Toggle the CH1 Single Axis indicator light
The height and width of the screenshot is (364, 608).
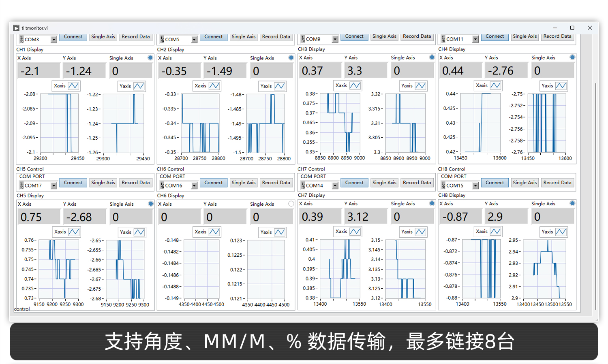(x=150, y=58)
